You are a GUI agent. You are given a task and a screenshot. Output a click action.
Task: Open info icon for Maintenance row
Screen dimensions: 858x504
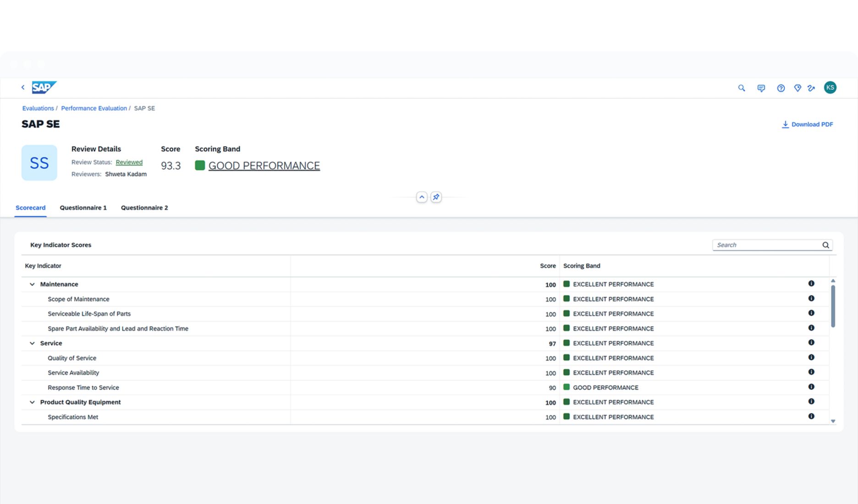811,284
